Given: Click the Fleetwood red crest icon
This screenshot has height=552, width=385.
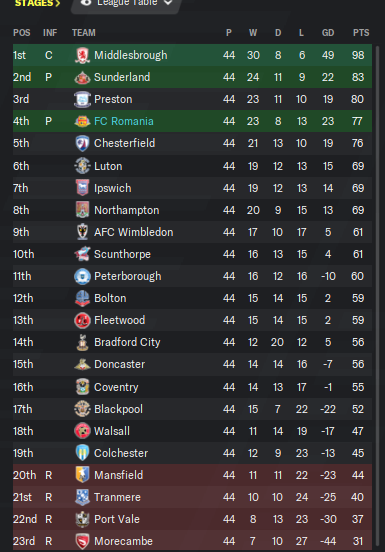Looking at the screenshot, I should [x=82, y=320].
